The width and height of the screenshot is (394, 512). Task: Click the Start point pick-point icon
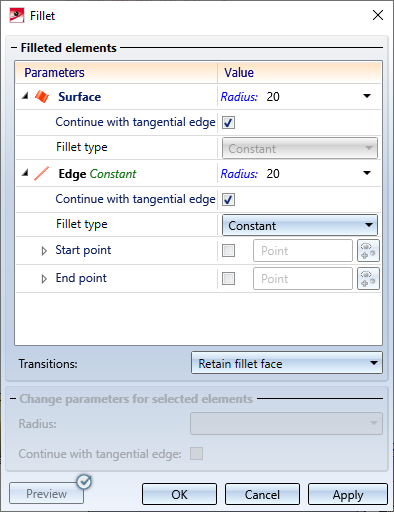[368, 251]
